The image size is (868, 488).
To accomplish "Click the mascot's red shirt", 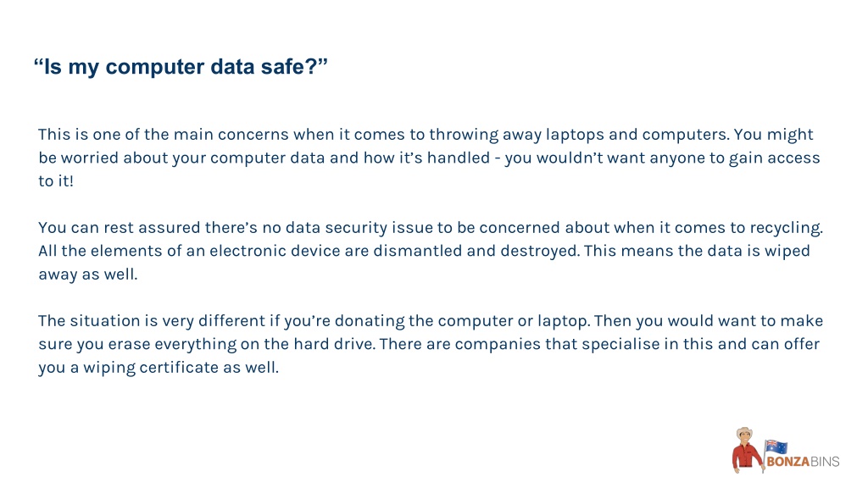I will point(747,455).
